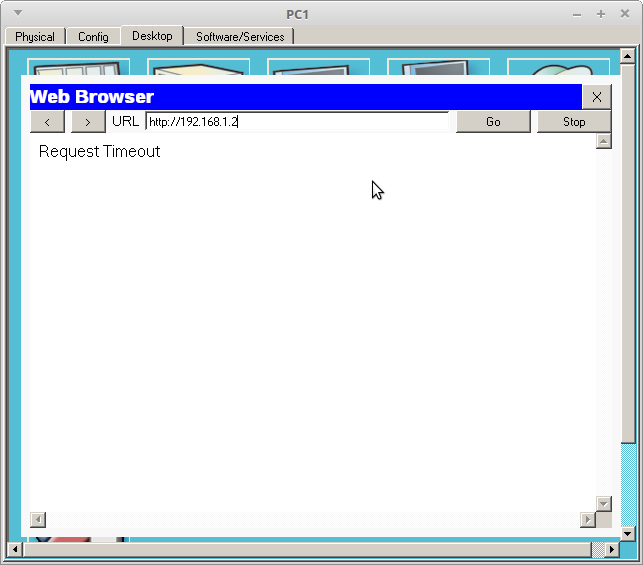
Task: Select the Desktop tab
Action: pos(152,36)
